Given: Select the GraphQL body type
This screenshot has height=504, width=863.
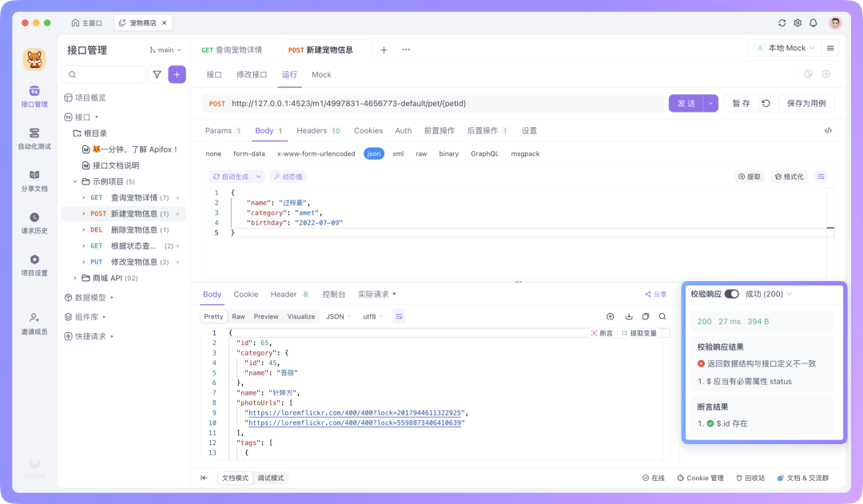Looking at the screenshot, I should pyautogui.click(x=484, y=153).
